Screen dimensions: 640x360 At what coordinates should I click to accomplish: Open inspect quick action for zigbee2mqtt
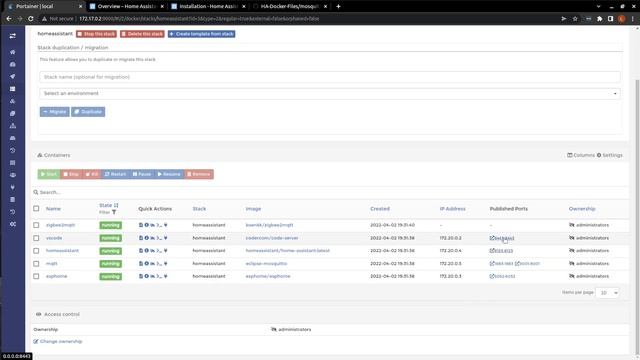147,225
